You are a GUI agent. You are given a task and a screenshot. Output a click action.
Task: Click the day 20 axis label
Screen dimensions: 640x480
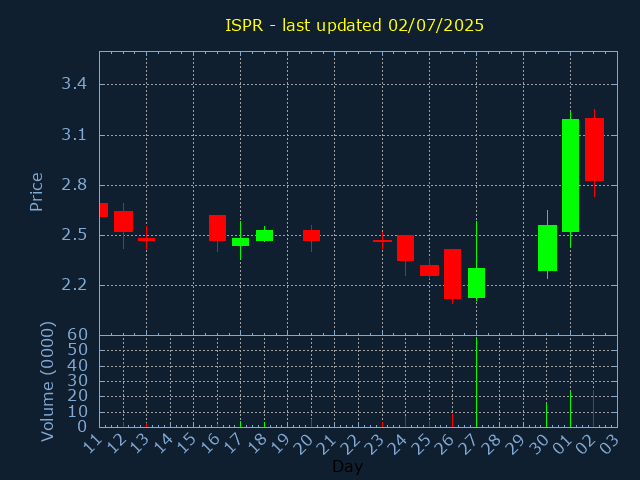tap(305, 443)
